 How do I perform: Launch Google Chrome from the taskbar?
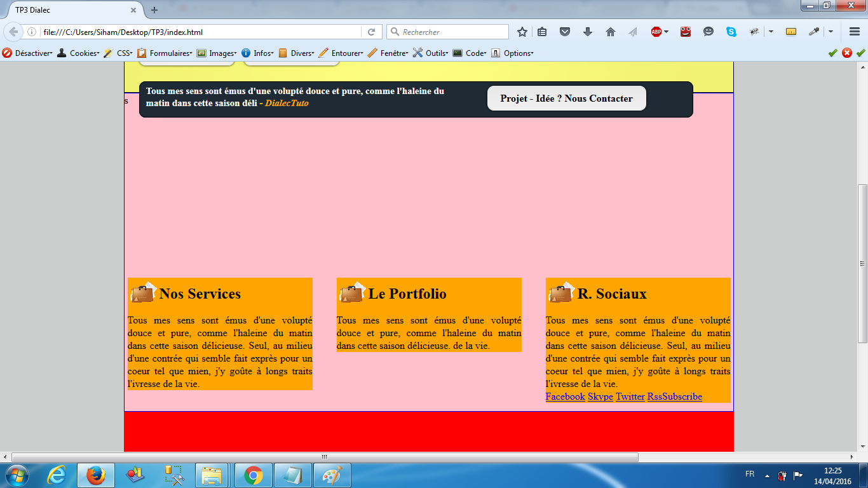(x=253, y=475)
